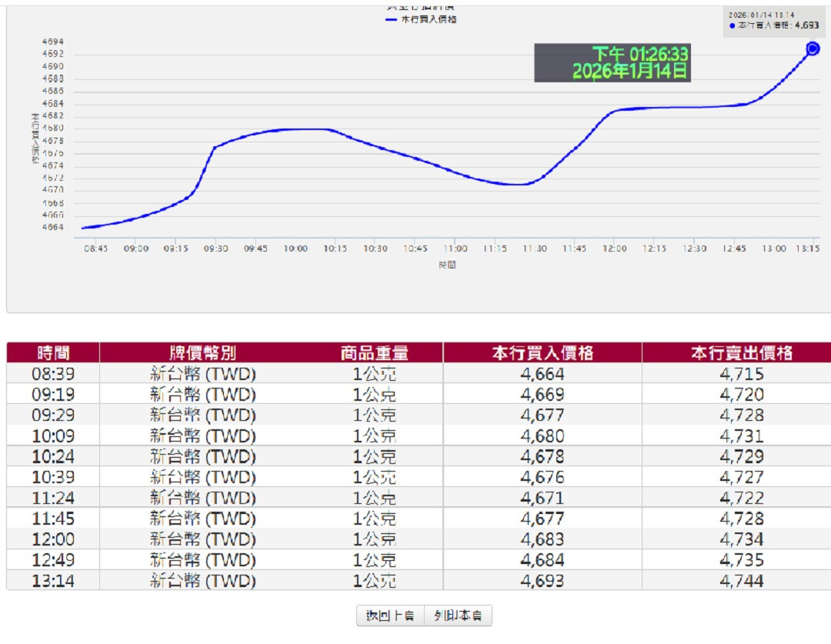Screen dimensions: 831x644
Task: Click the highlighted data point marker at 13:14
Action: click(x=813, y=49)
